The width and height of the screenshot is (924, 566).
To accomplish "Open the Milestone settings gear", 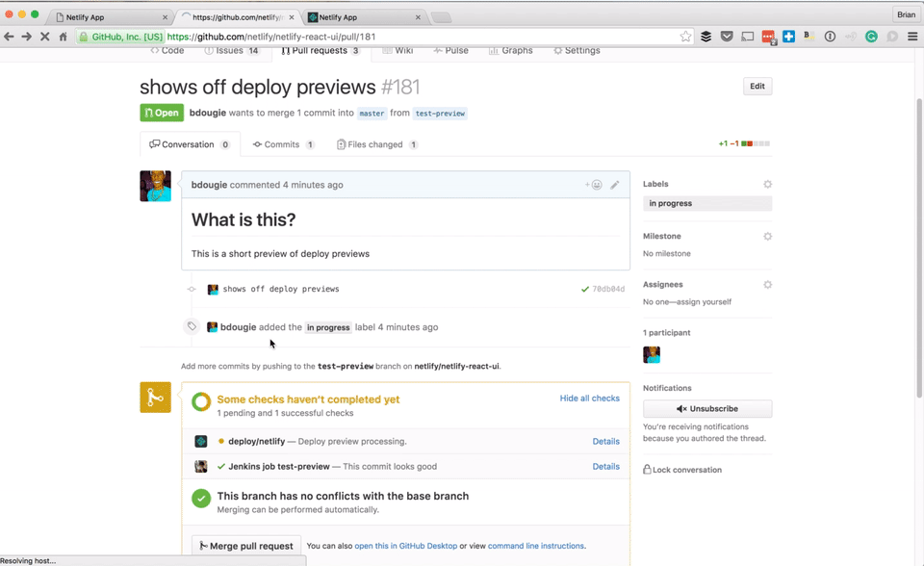I will (767, 236).
